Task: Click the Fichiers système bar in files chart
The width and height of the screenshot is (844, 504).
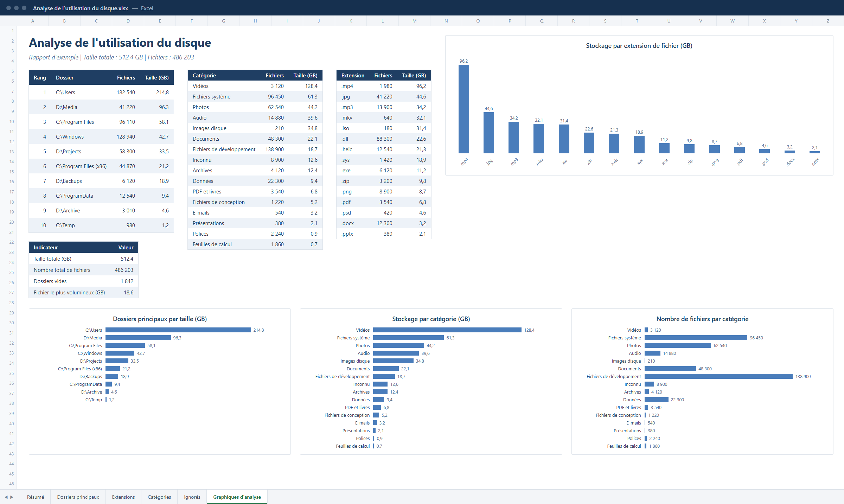Action: 696,338
